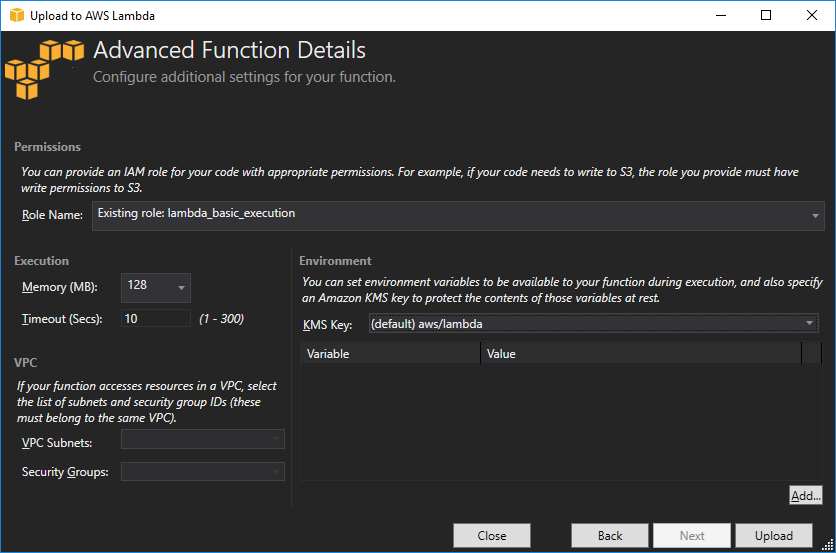836x553 pixels.
Task: Click the upload cloud icon in title bar
Action: tap(15, 16)
